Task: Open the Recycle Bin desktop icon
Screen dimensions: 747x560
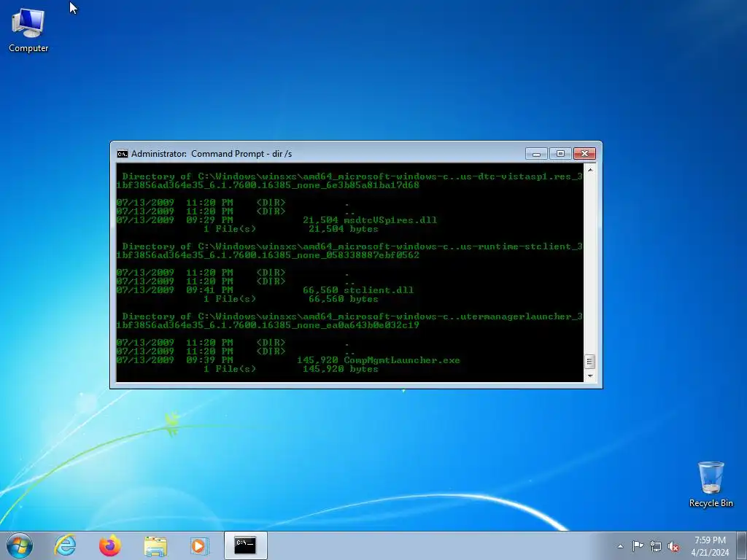Action: (711, 484)
